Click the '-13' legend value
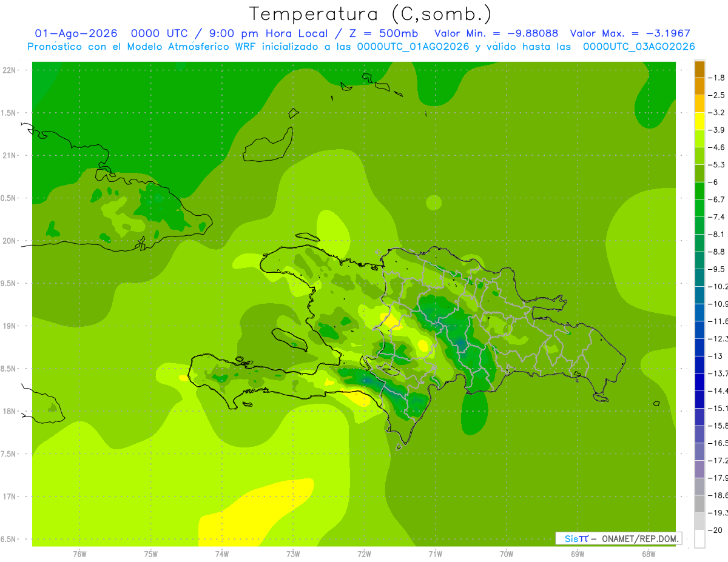The image size is (728, 562). [x=716, y=356]
